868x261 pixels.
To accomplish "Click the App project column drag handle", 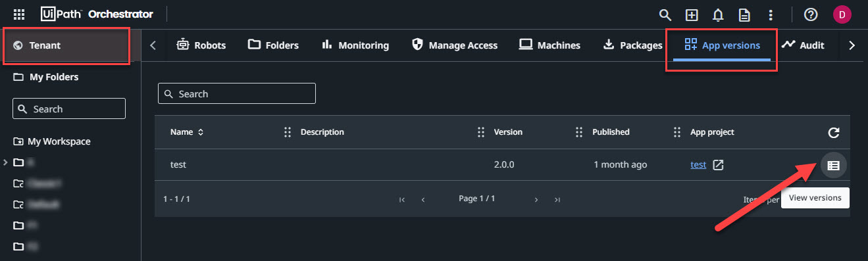I will (677, 132).
